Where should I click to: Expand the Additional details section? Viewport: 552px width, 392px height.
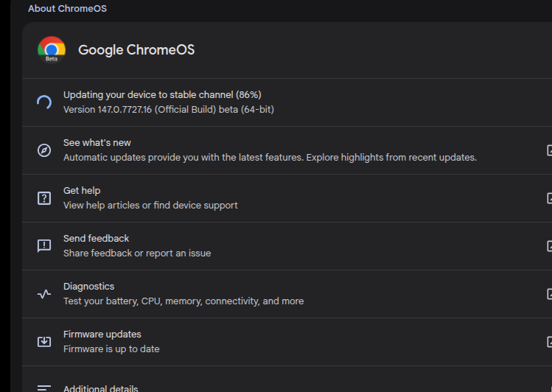tap(100, 388)
